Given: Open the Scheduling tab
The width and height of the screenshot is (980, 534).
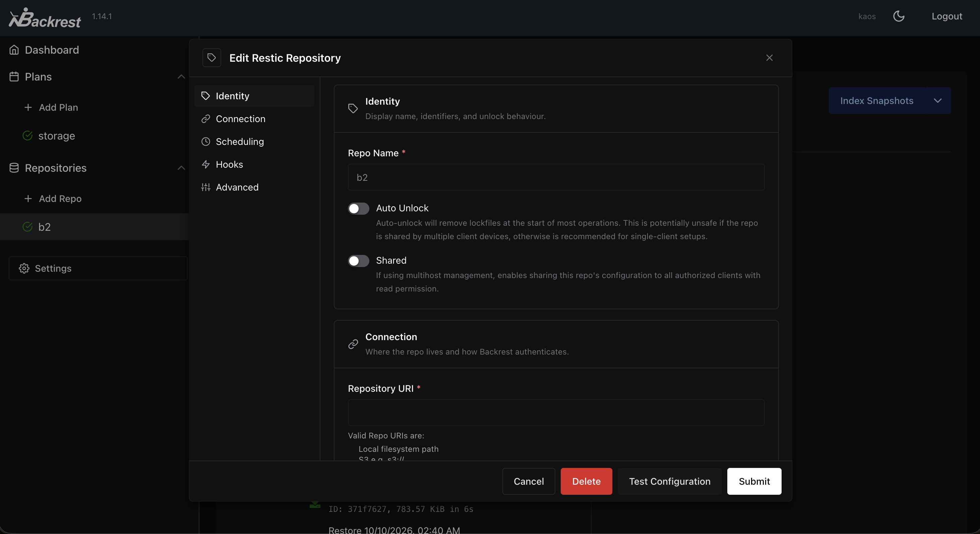Looking at the screenshot, I should [254, 142].
